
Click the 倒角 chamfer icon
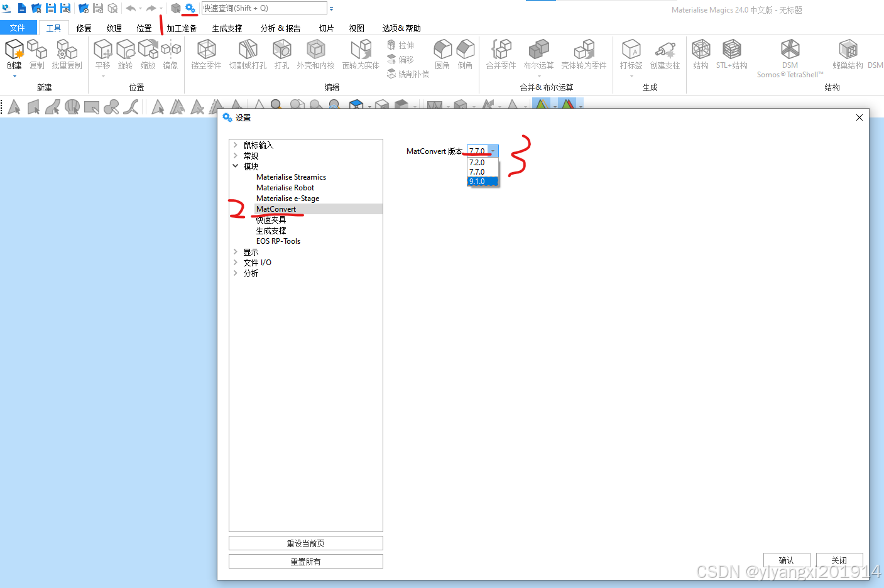click(x=466, y=50)
